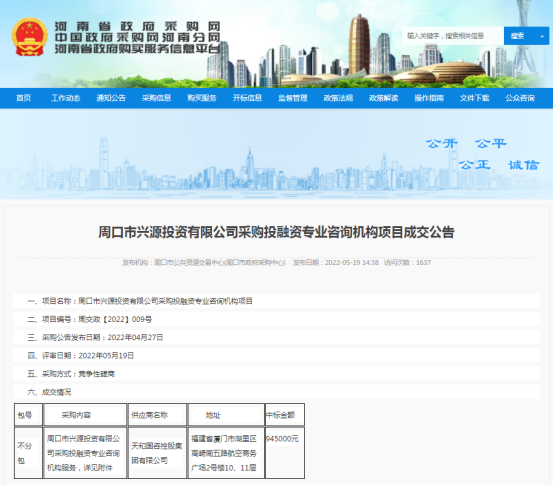
Task: Click the procurement content description cell
Action: click(x=85, y=453)
